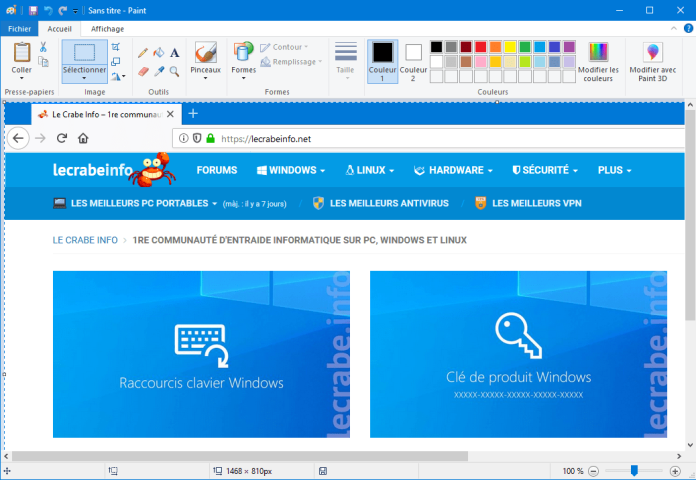This screenshot has width=696, height=480.
Task: Select the Pencil tool
Action: coord(143,53)
